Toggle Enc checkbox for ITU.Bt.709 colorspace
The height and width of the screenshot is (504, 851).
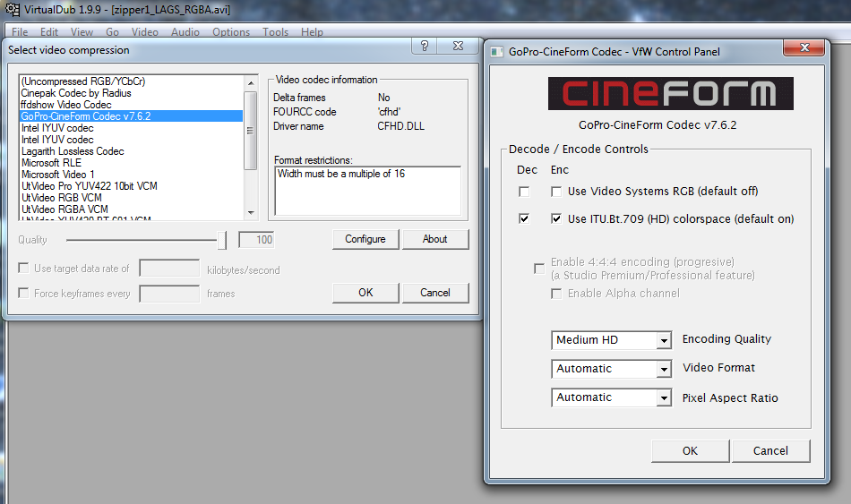556,218
